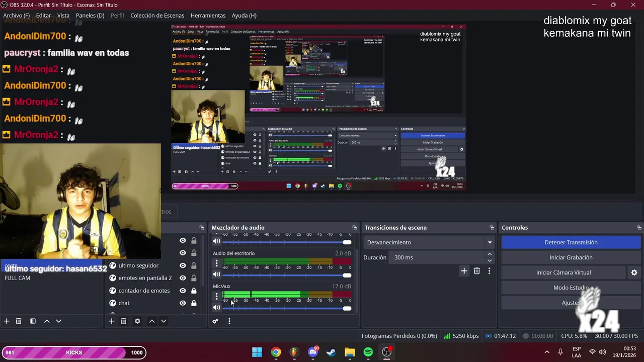Open scene filters icon in Scenes toolbar
Image resolution: width=644 pixels, height=362 pixels.
pos(33,321)
